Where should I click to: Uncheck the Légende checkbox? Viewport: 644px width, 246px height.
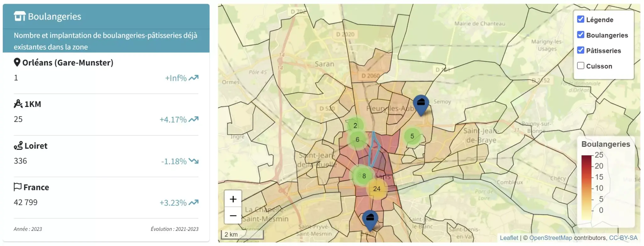tap(580, 19)
